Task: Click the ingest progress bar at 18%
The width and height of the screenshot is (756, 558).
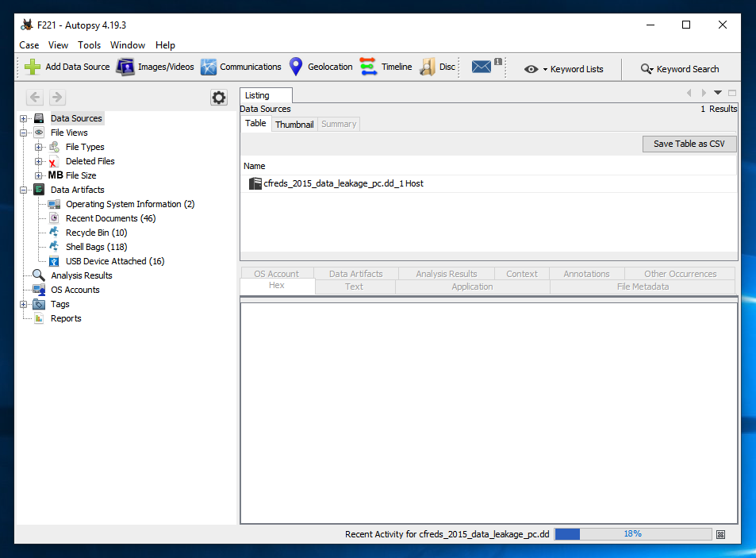Action: [x=632, y=534]
